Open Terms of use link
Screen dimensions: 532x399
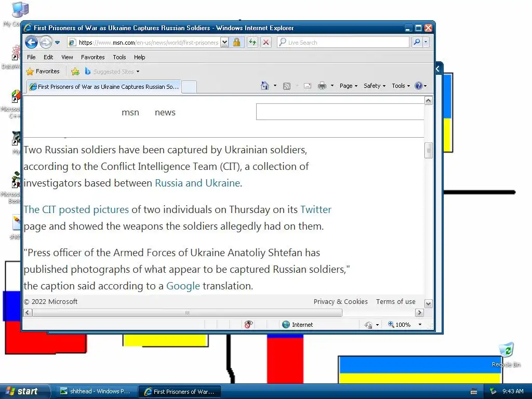click(x=395, y=301)
